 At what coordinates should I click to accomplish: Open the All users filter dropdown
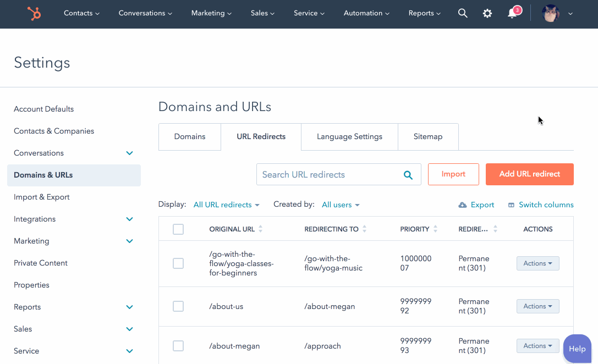point(341,205)
